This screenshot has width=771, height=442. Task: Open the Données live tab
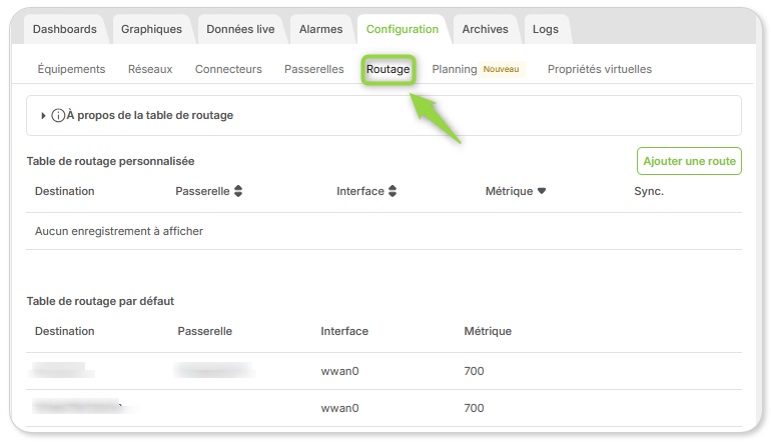coord(240,29)
